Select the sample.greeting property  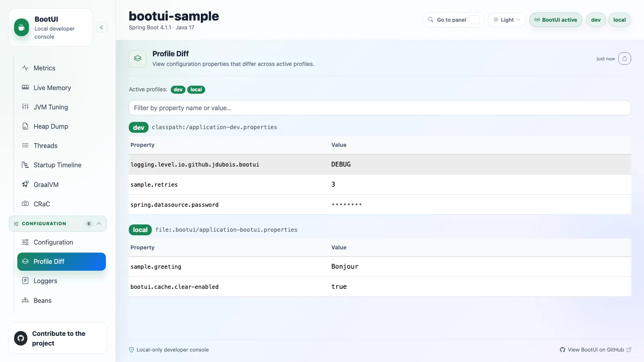[156, 267]
